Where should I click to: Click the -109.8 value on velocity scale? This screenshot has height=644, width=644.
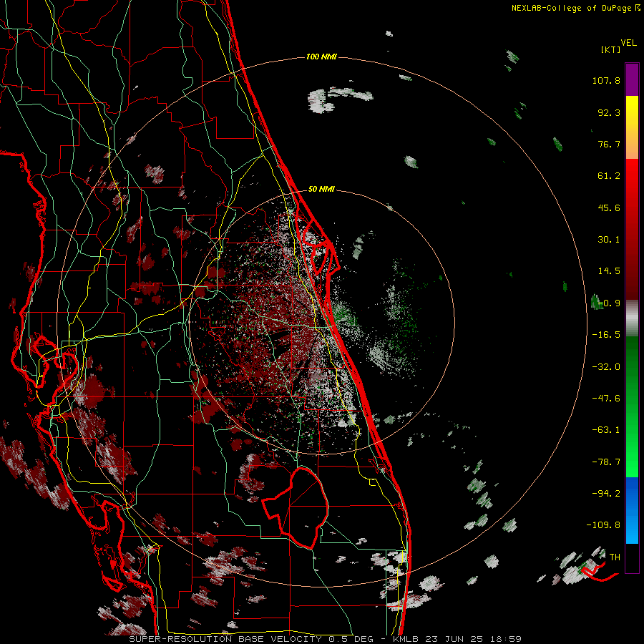(x=603, y=525)
